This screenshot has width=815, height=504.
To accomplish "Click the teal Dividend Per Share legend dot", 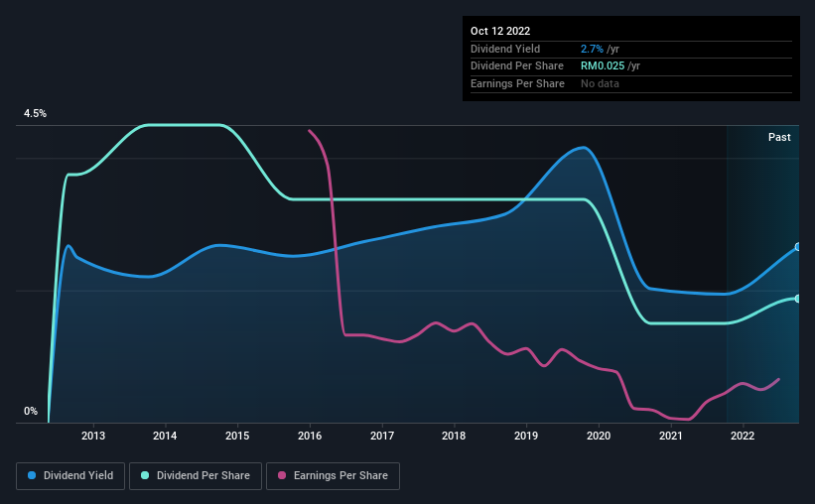I will coord(145,475).
